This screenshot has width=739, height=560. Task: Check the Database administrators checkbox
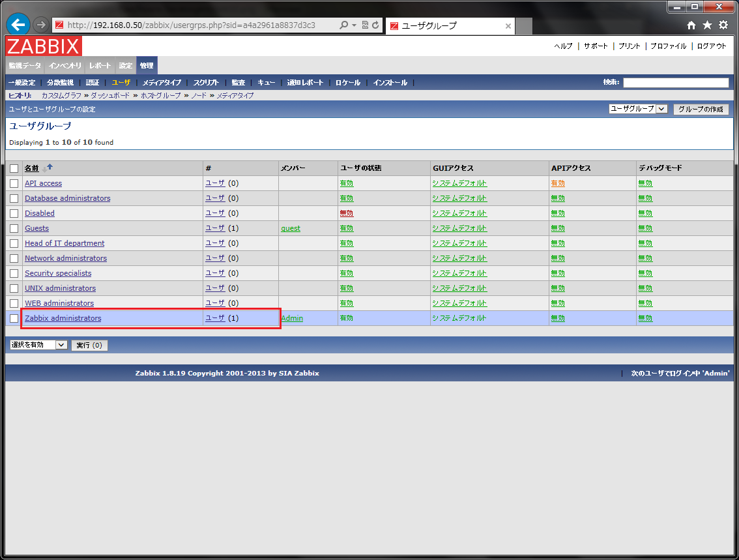click(x=14, y=198)
